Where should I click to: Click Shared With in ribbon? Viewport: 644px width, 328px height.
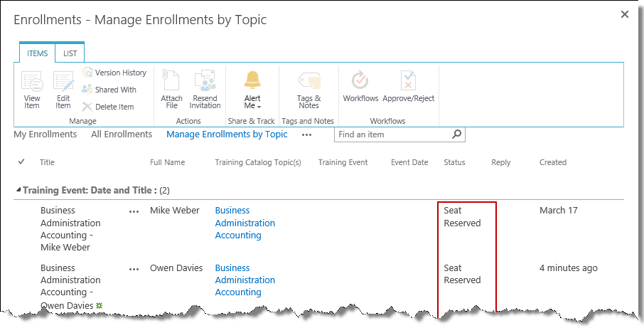pos(109,90)
